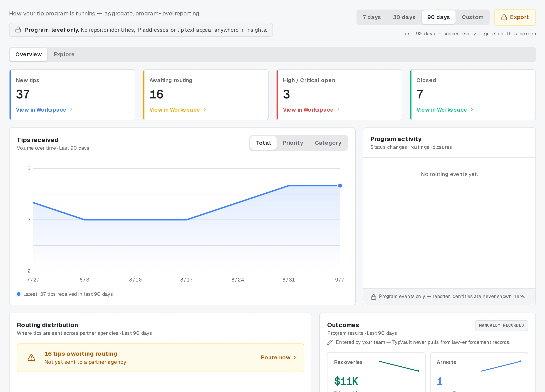
Task: Click the chevron beside Awaiting routing View in Workspace
Action: click(205, 110)
